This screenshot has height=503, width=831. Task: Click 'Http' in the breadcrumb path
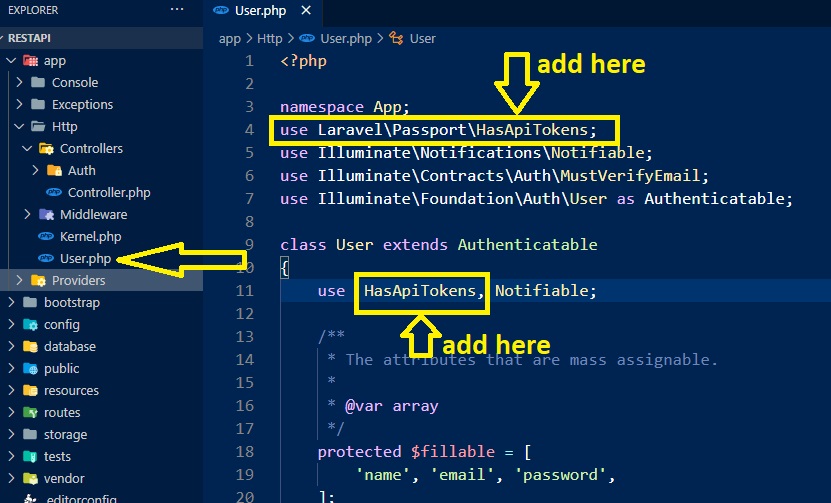(269, 38)
